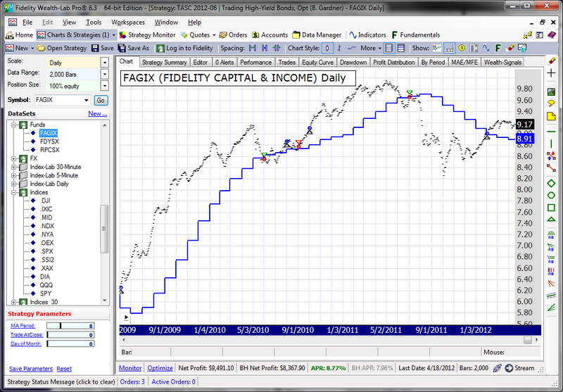Select the yellow note annotation tool
The image size is (563, 392).
click(552, 115)
